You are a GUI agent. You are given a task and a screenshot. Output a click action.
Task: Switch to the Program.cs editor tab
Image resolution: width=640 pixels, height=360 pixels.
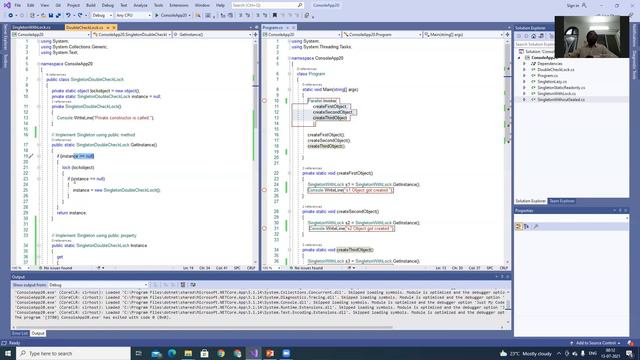click(273, 27)
